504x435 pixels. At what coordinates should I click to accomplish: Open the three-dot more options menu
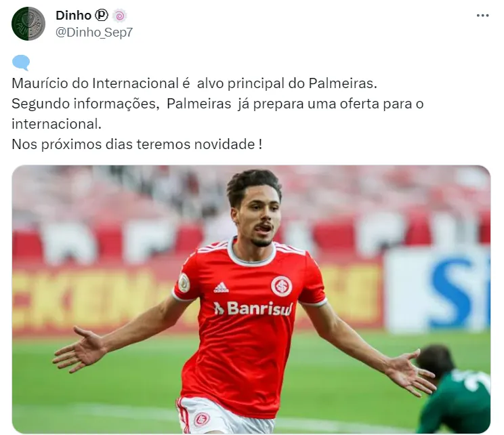coord(482,16)
